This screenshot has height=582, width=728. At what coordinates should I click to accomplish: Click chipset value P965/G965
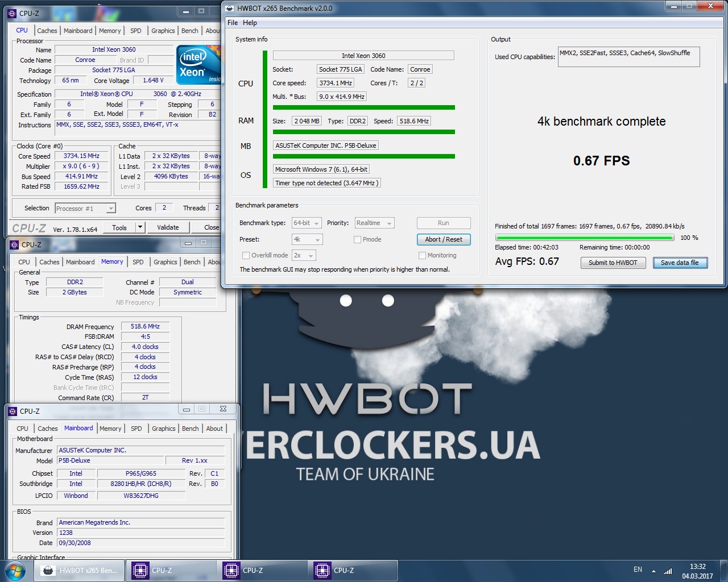(x=141, y=473)
